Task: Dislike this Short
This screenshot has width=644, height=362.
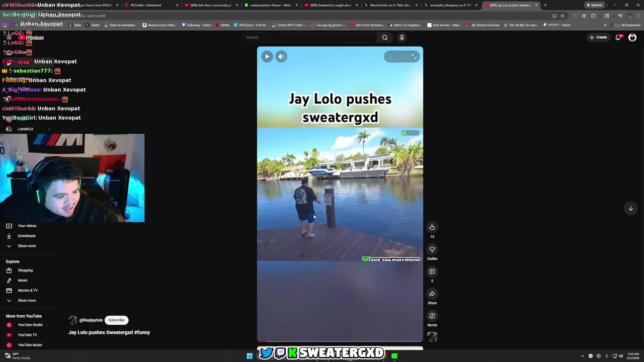Action: (x=432, y=249)
